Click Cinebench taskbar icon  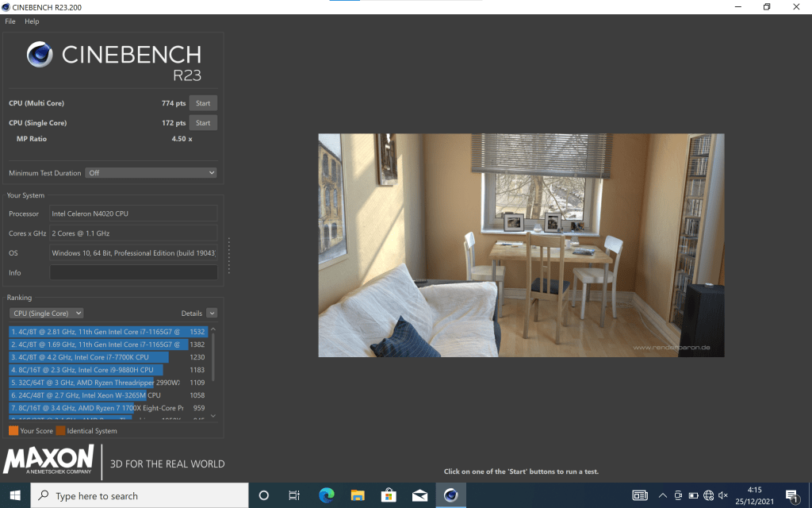pos(450,495)
